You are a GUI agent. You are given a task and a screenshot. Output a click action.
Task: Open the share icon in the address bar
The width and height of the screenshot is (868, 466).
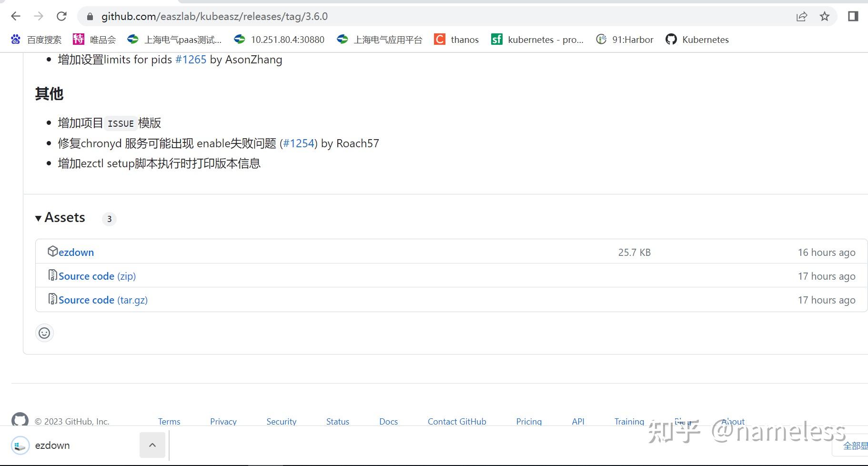pyautogui.click(x=802, y=16)
